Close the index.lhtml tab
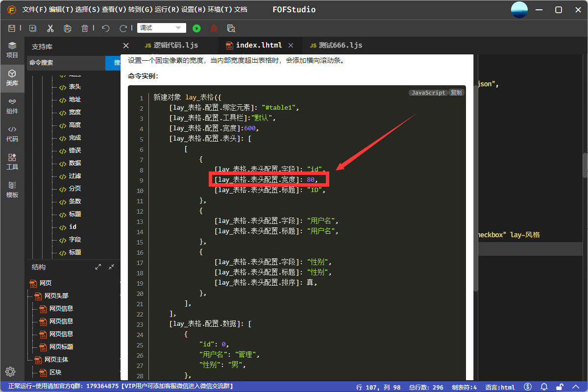The image size is (588, 392). pos(291,45)
